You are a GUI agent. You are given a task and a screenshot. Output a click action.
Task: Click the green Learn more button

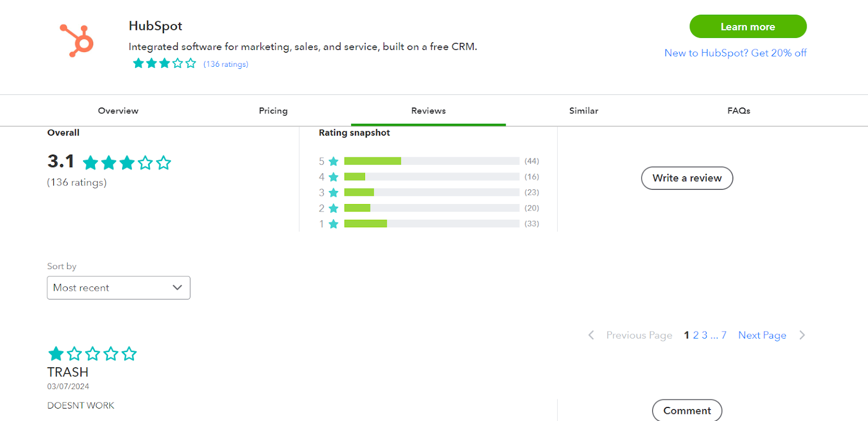click(748, 27)
